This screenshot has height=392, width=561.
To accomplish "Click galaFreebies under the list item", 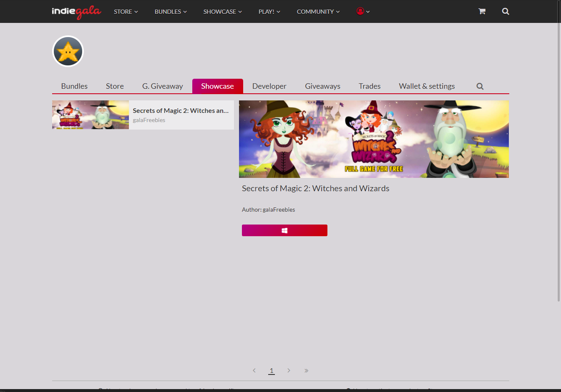I will pyautogui.click(x=149, y=120).
